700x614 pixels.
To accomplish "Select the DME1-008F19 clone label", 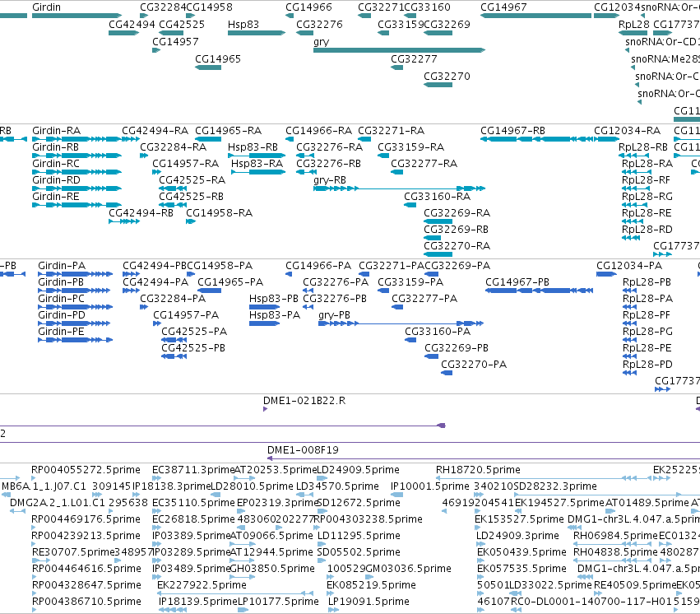I will [x=303, y=450].
